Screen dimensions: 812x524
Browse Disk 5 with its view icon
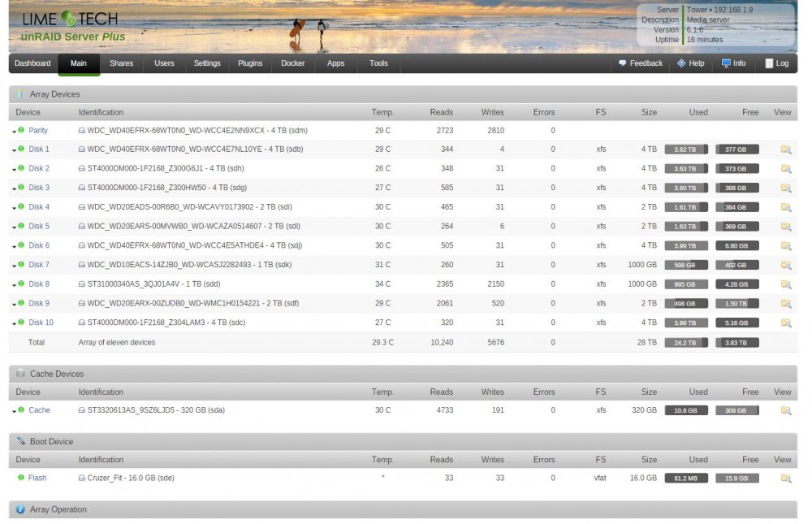[x=785, y=227]
